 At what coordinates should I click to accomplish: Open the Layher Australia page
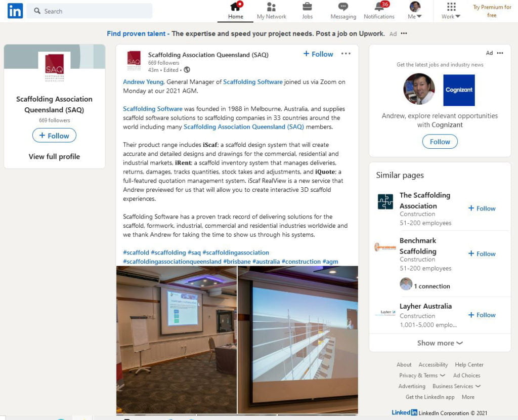coord(425,306)
